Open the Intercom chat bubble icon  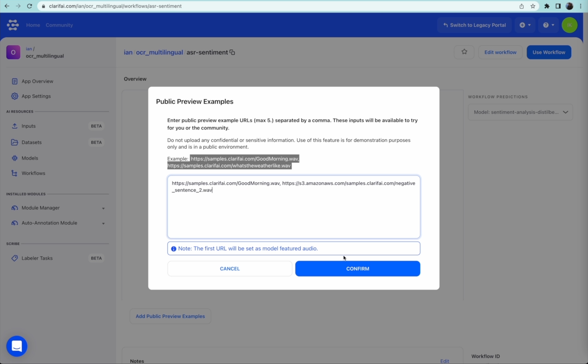[x=17, y=346]
